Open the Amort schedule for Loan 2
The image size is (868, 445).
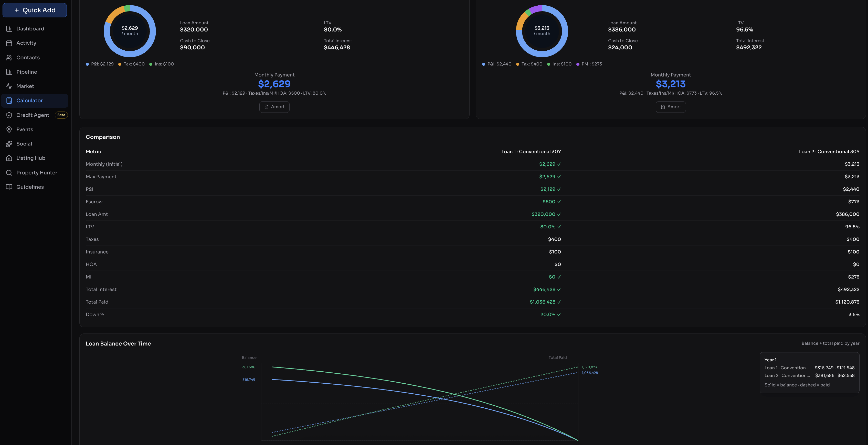tap(671, 107)
